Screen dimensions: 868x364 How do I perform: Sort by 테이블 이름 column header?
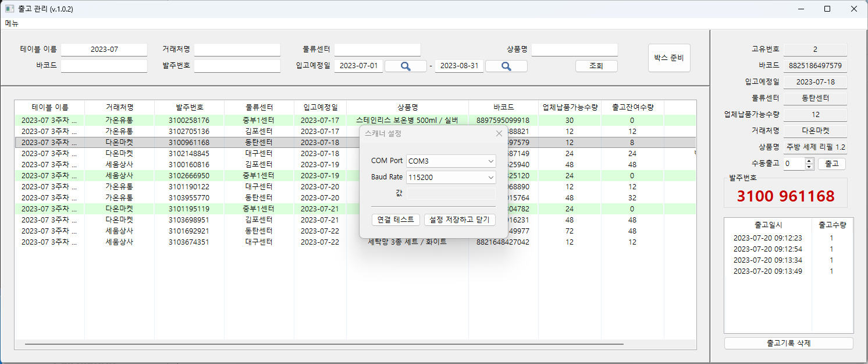[50, 108]
